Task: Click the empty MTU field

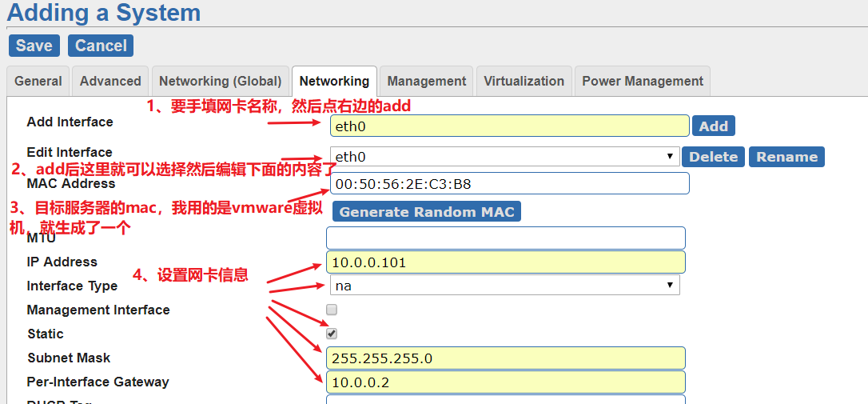Action: [x=505, y=238]
